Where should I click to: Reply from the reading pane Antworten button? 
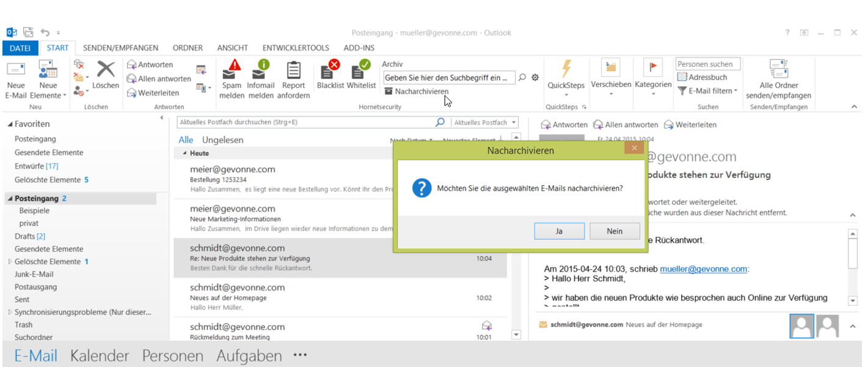coord(564,125)
